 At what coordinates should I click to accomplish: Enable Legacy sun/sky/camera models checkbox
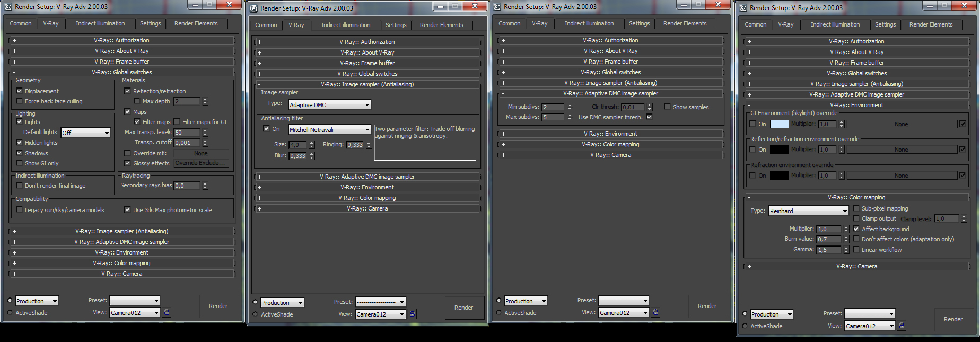tap(20, 210)
